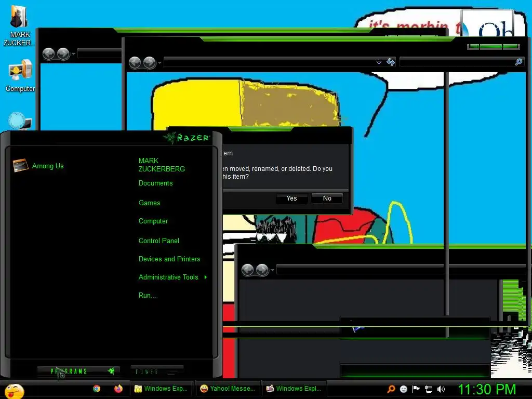Open the PROGRAMS button in start menu
The width and height of the screenshot is (532, 399).
coord(78,371)
